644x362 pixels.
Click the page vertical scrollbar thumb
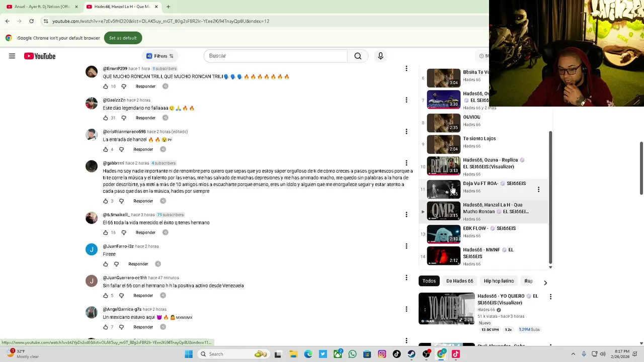pos(641,168)
